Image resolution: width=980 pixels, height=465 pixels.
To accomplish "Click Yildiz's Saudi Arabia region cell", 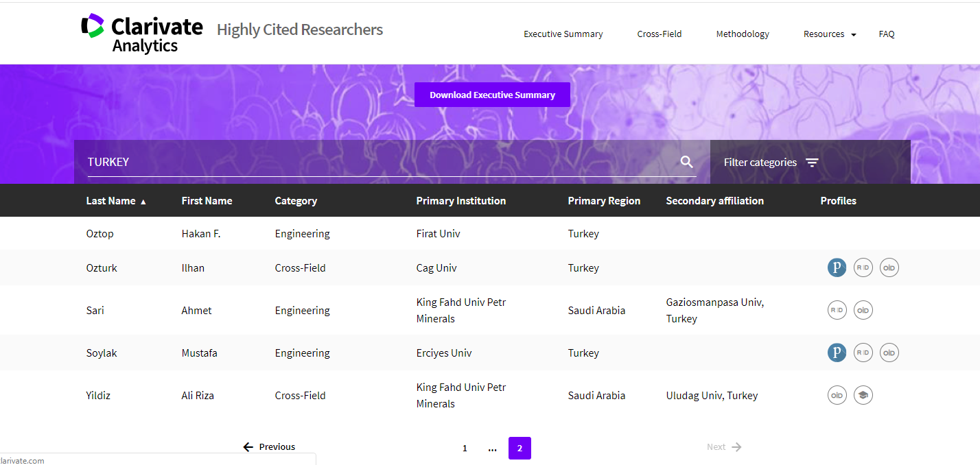I will click(x=596, y=395).
